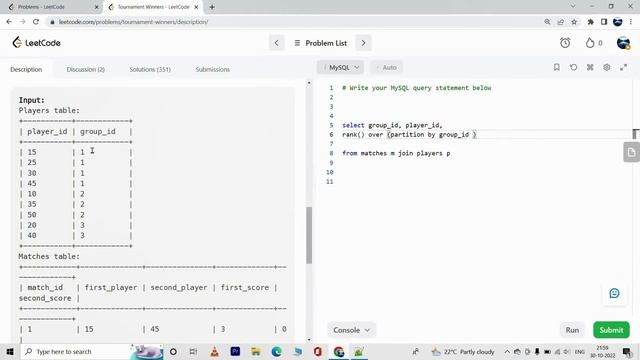Open the Submissions tab
Image resolution: width=640 pixels, height=360 pixels.
click(x=212, y=69)
